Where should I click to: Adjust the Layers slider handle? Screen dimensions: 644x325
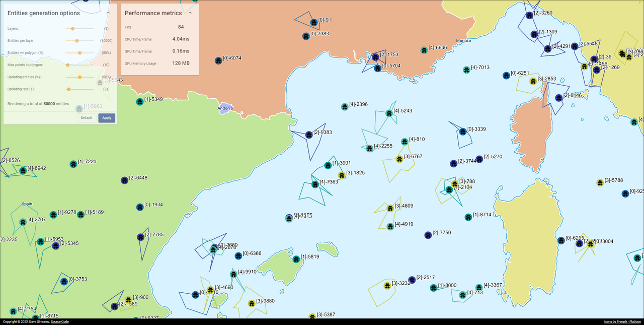click(73, 29)
